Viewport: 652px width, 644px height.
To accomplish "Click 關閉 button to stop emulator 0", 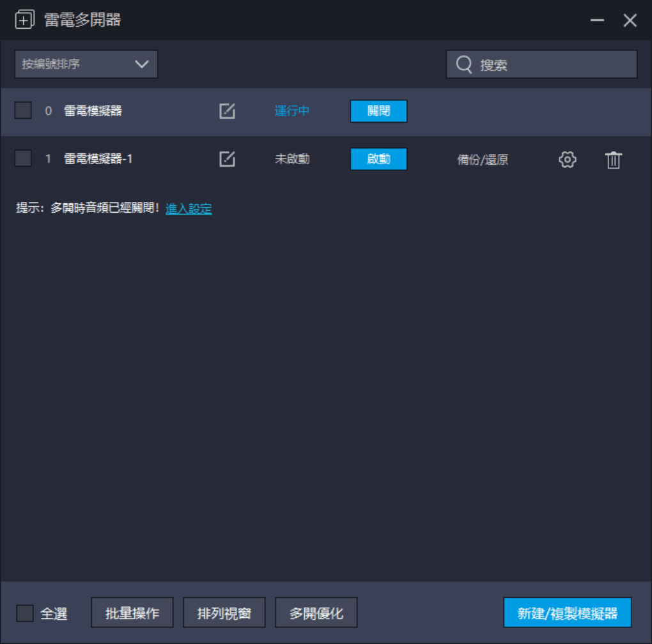I will pyautogui.click(x=378, y=111).
